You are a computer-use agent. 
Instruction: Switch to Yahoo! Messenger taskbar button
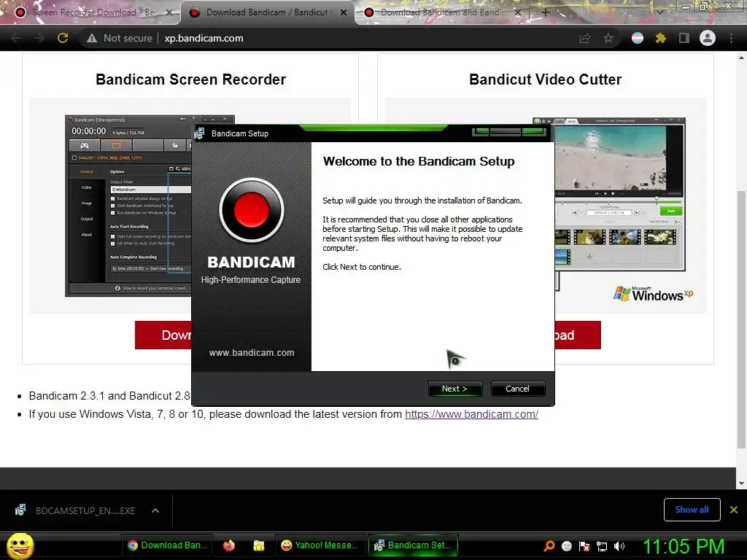coord(320,545)
